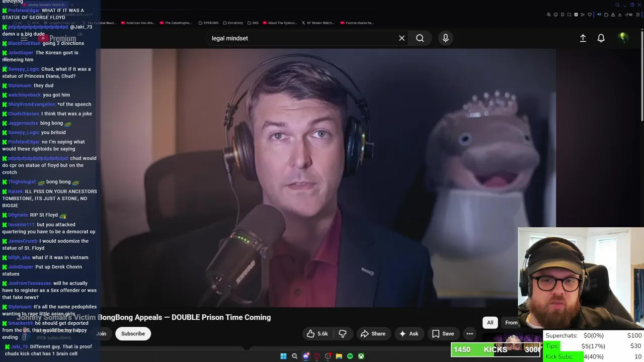Open the YouTube upload/create icon
Screen dimensions: 644x362
pyautogui.click(x=583, y=38)
